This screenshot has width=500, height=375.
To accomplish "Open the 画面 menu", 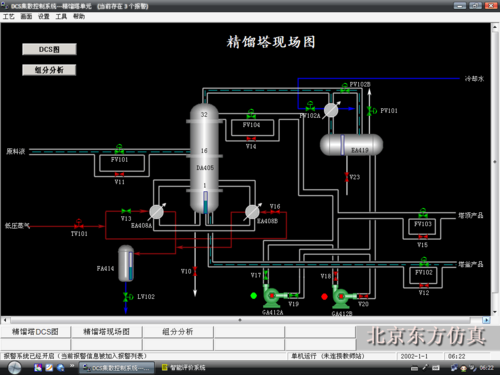I will coord(26,17).
